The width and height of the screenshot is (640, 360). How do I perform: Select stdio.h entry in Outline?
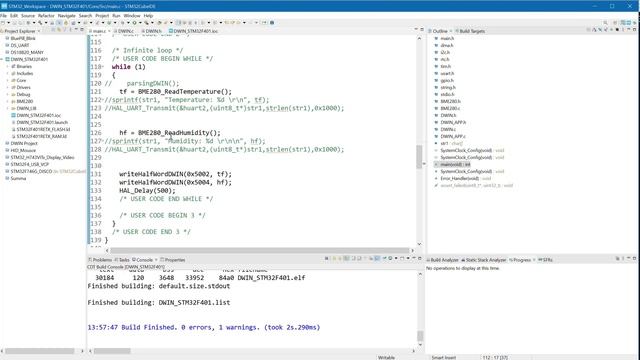click(x=447, y=94)
